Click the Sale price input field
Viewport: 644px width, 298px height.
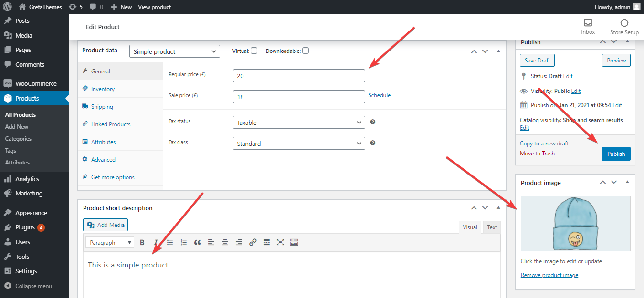(x=299, y=97)
